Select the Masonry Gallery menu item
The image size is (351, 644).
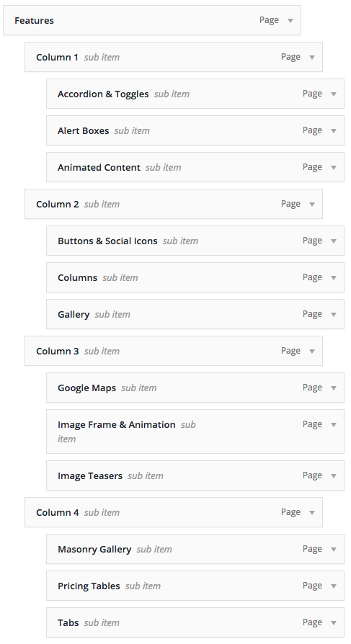point(195,549)
